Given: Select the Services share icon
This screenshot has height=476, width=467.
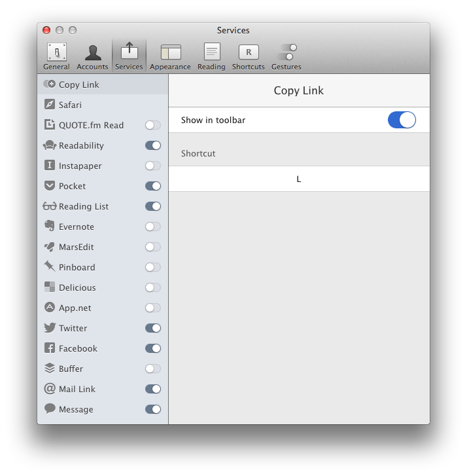Looking at the screenshot, I should [x=130, y=50].
